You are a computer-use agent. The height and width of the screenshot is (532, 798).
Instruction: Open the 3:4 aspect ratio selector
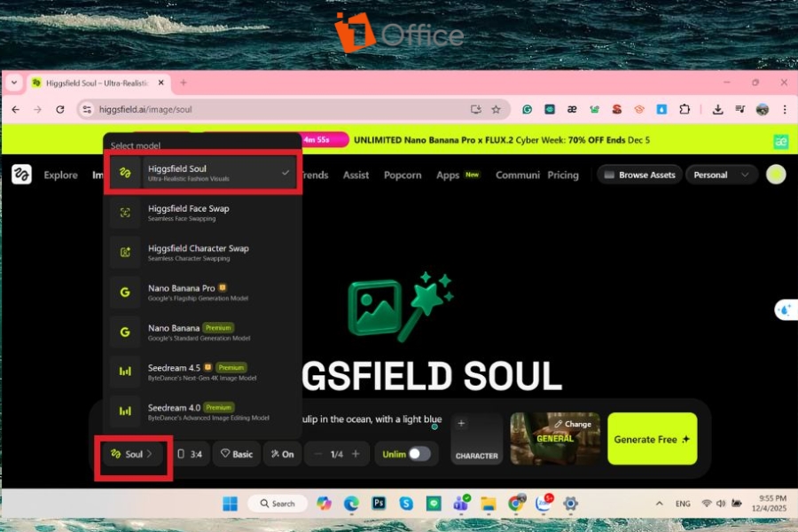[x=190, y=454]
